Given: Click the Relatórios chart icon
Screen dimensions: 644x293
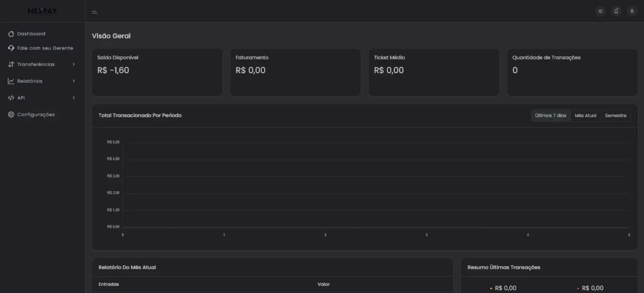Looking at the screenshot, I should (x=11, y=81).
